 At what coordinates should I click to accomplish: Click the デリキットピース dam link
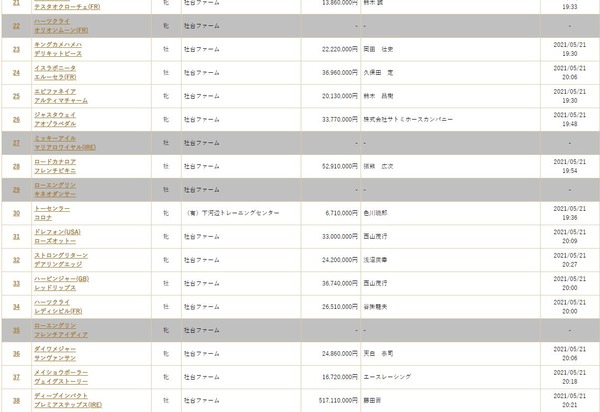click(x=58, y=54)
